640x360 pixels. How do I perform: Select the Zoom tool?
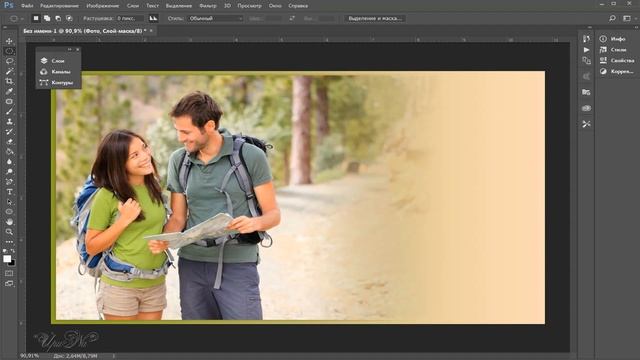[x=9, y=232]
